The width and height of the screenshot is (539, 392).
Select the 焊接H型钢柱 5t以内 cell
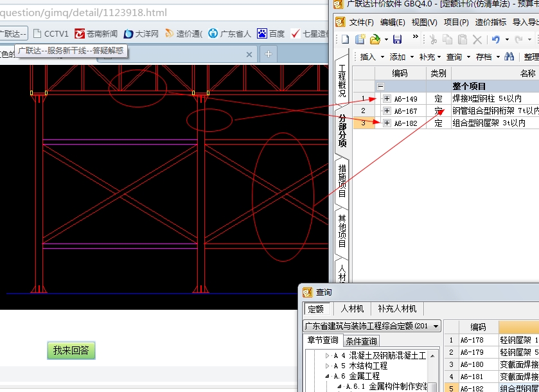(x=495, y=99)
